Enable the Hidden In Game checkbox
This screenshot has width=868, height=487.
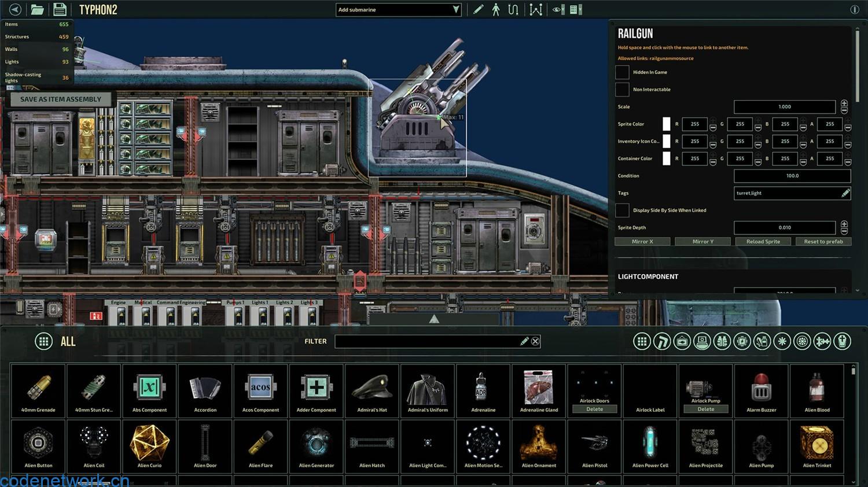pos(622,72)
